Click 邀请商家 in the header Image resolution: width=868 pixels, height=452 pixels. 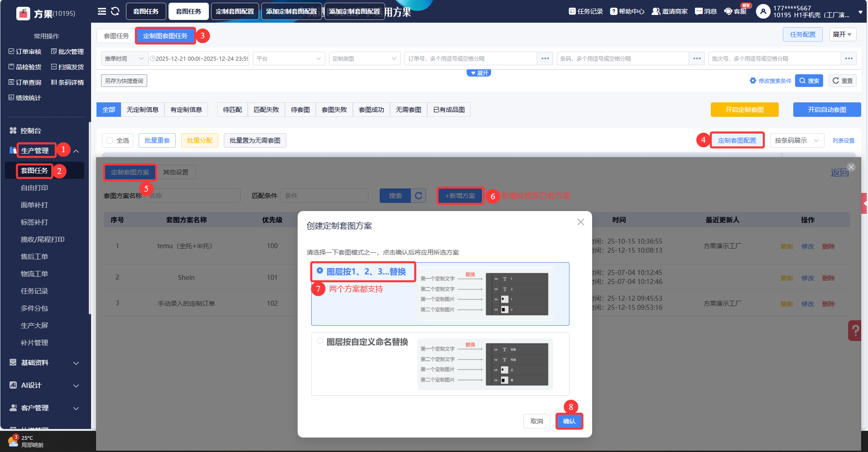pos(670,11)
